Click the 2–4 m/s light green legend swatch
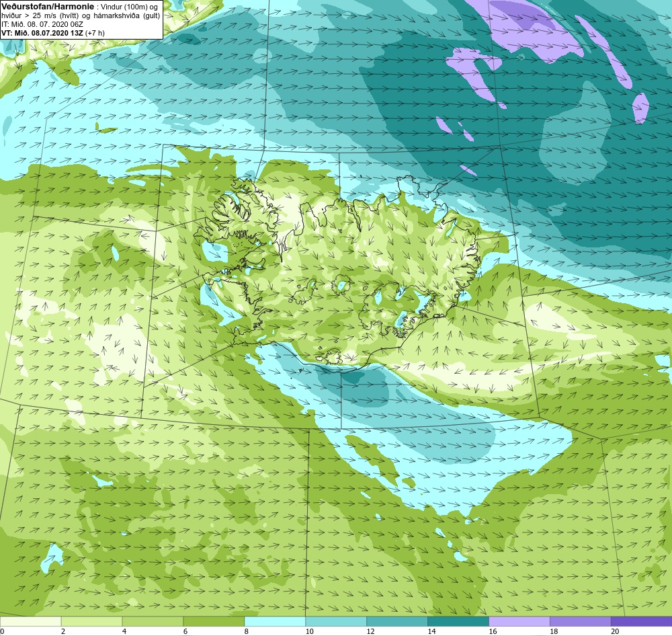 [91, 621]
